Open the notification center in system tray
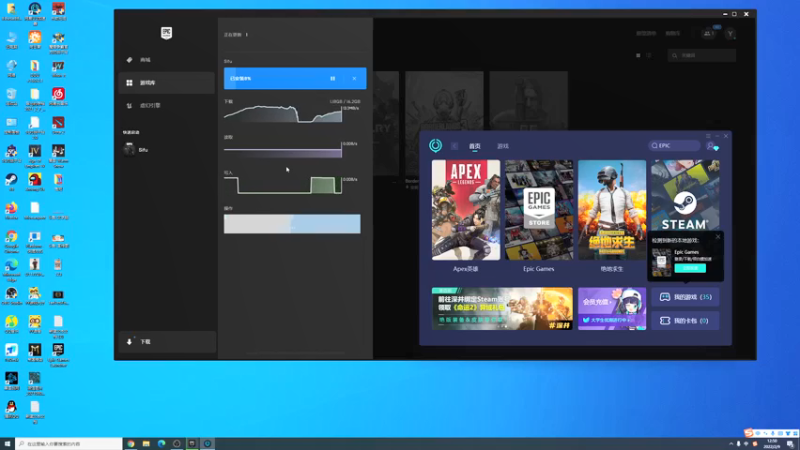 [x=790, y=444]
